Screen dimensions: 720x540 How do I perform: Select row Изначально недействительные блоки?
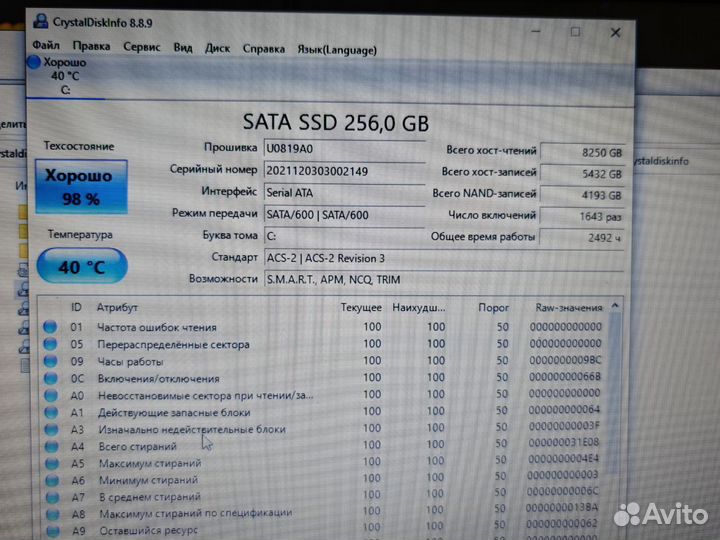[322, 429]
